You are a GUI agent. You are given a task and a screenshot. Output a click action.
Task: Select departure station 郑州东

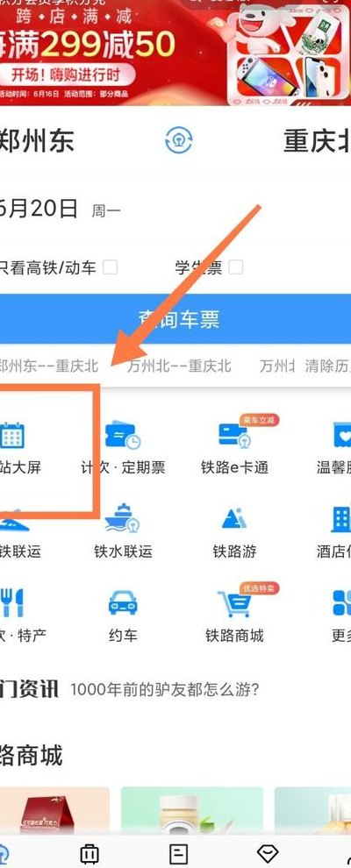(x=37, y=140)
